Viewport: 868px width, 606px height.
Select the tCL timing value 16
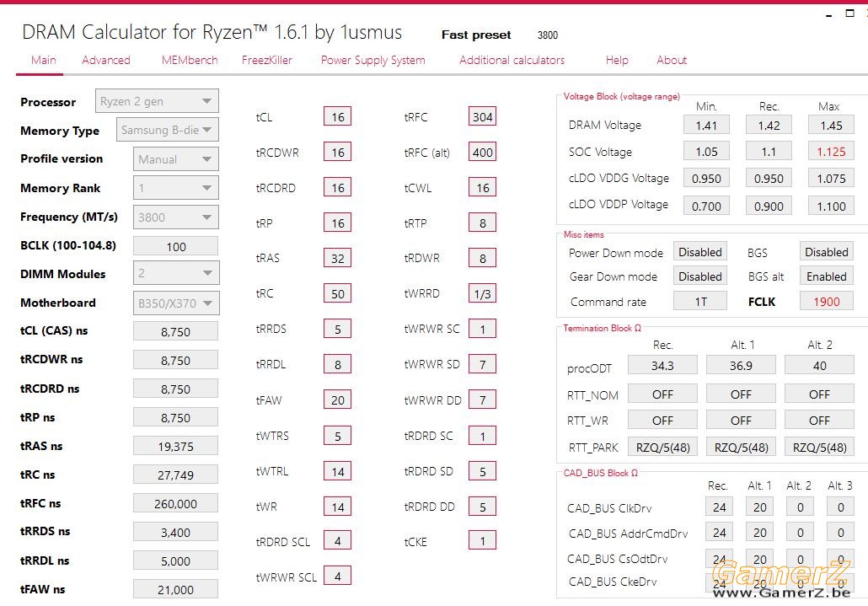[338, 117]
